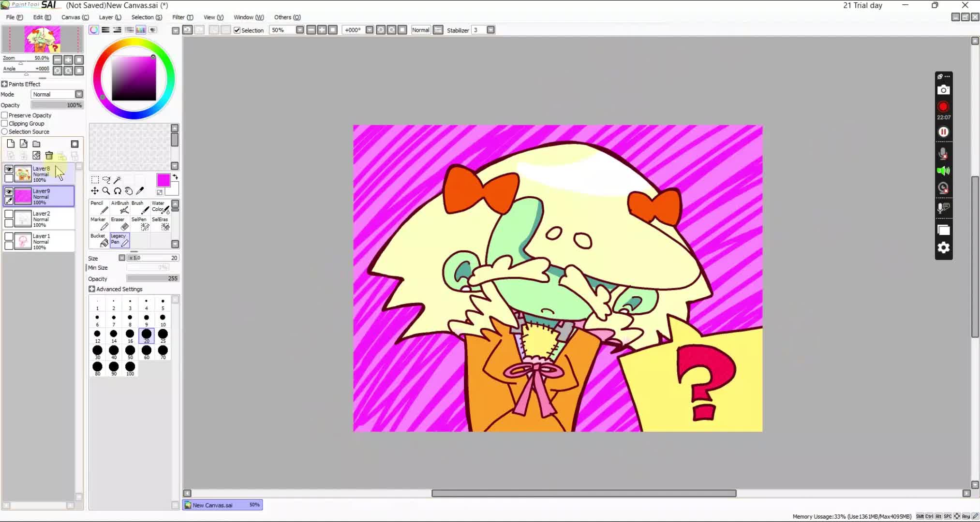Screen dimensions: 980x522
Task: Select the Bucket fill tool
Action: (99, 240)
